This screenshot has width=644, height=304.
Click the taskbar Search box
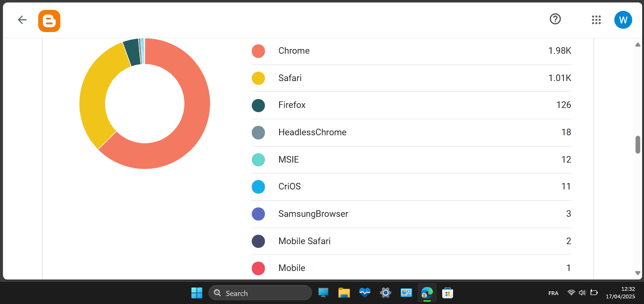pyautogui.click(x=260, y=293)
